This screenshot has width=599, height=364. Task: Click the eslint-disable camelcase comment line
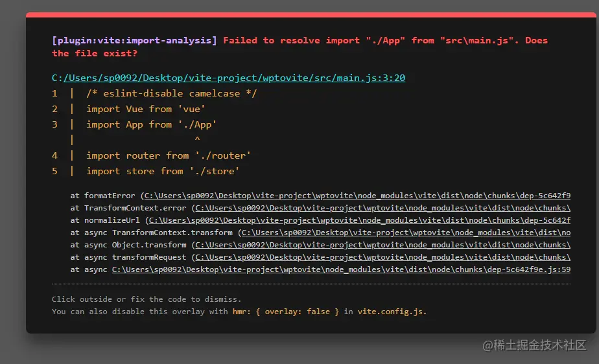pos(172,93)
